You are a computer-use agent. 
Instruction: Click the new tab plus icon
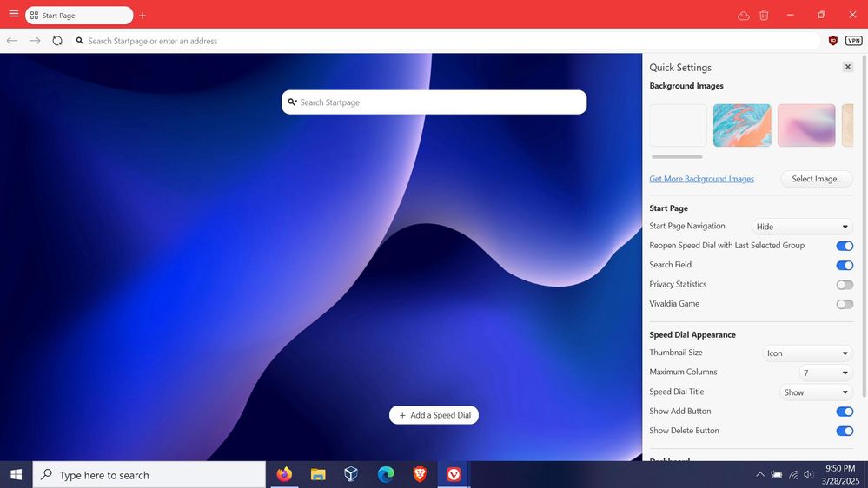click(142, 16)
